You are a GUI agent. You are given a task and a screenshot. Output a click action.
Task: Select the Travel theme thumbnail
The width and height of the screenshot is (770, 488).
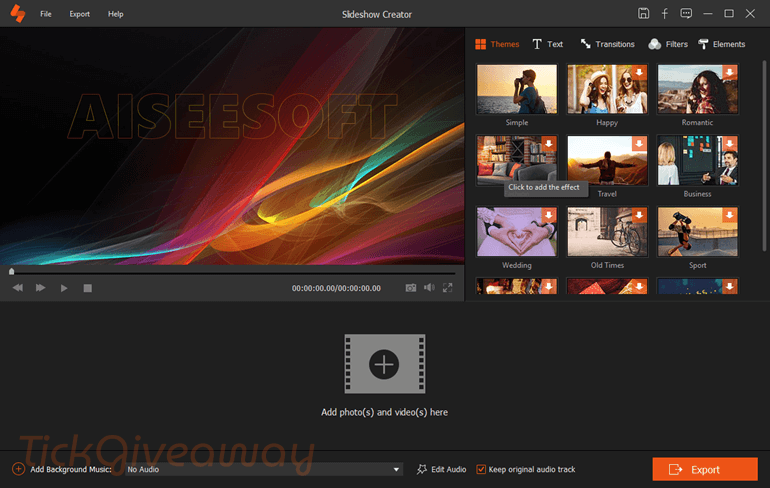point(607,160)
